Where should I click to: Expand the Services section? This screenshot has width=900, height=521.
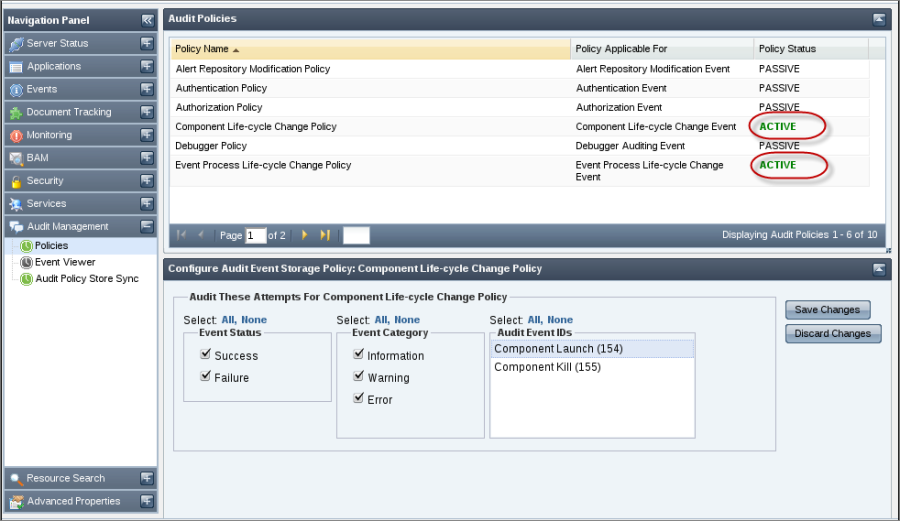tap(147, 205)
